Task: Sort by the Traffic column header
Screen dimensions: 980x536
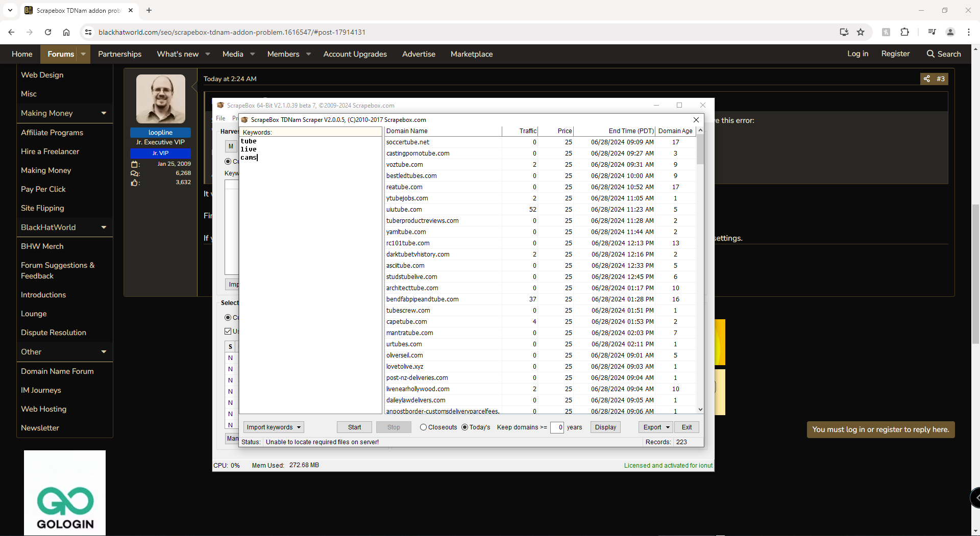Action: (x=520, y=131)
